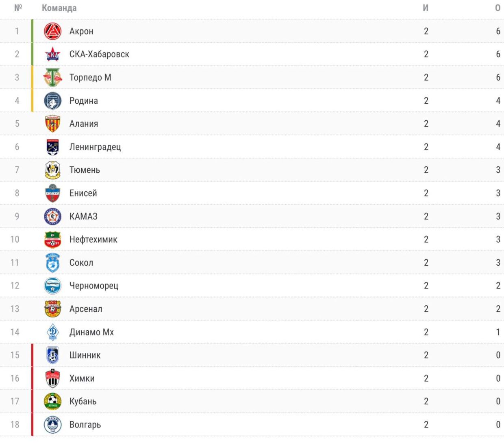Select the Кубань green-yellow emblem
Image resolution: width=504 pixels, height=445 pixels.
pos(52,402)
